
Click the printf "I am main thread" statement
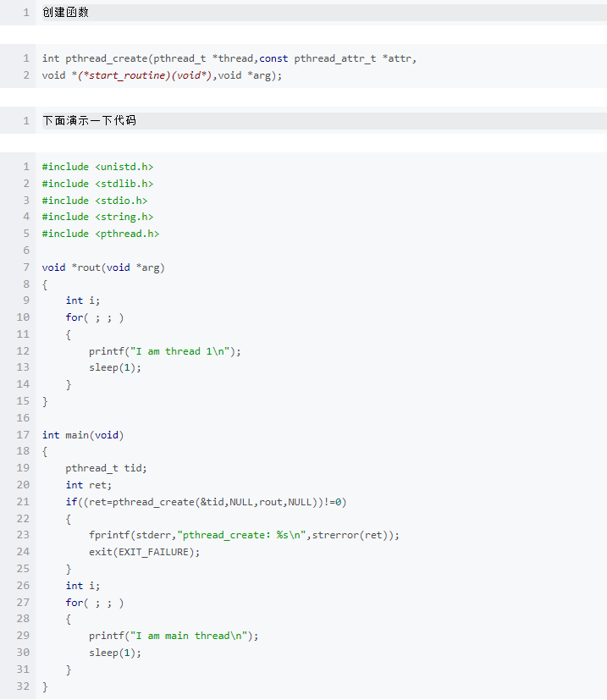pos(173,636)
